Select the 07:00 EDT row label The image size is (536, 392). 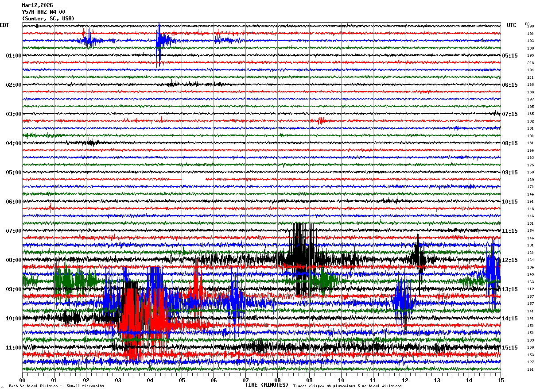pos(14,231)
